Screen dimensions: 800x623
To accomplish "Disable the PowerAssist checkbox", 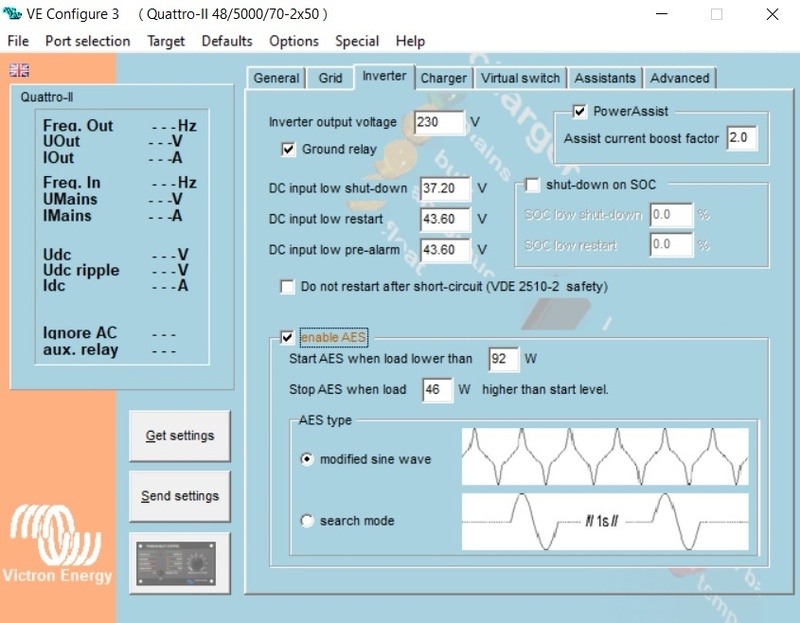I will (x=579, y=111).
